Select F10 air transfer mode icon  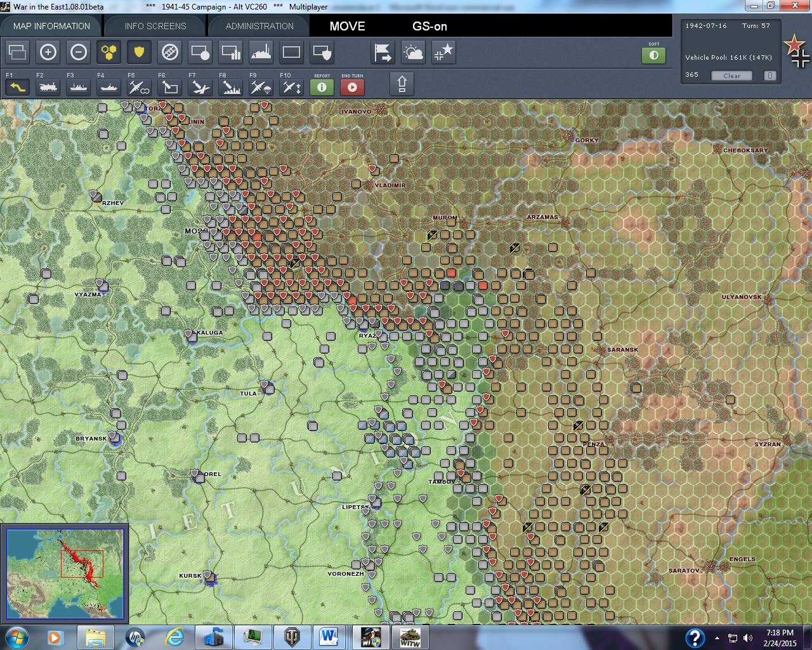[x=292, y=86]
